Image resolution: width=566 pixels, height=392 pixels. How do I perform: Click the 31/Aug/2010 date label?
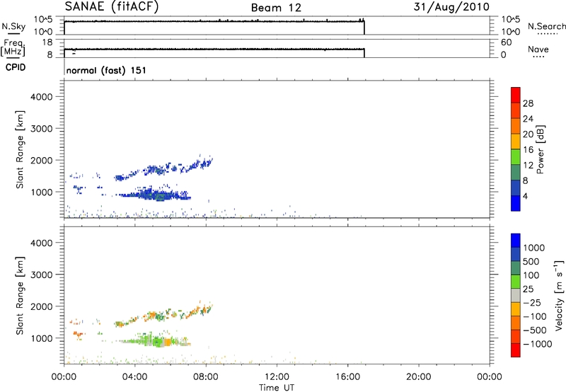point(451,7)
